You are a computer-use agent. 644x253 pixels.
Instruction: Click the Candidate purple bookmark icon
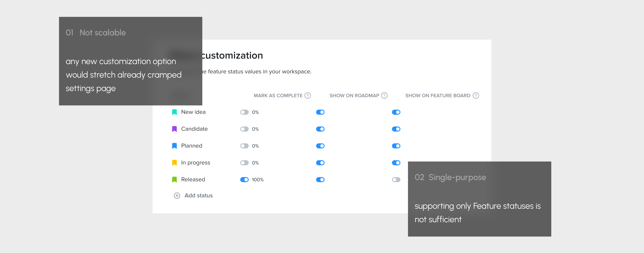(x=174, y=129)
